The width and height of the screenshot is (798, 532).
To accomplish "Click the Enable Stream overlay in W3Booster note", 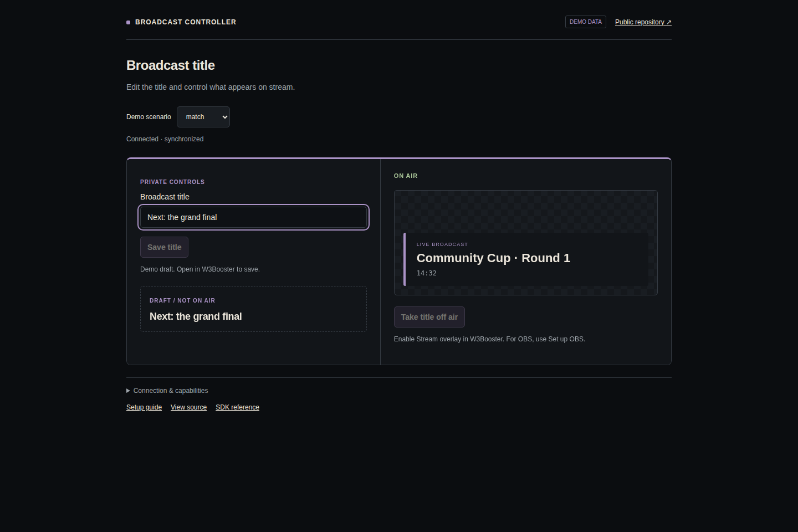I will [x=489, y=339].
